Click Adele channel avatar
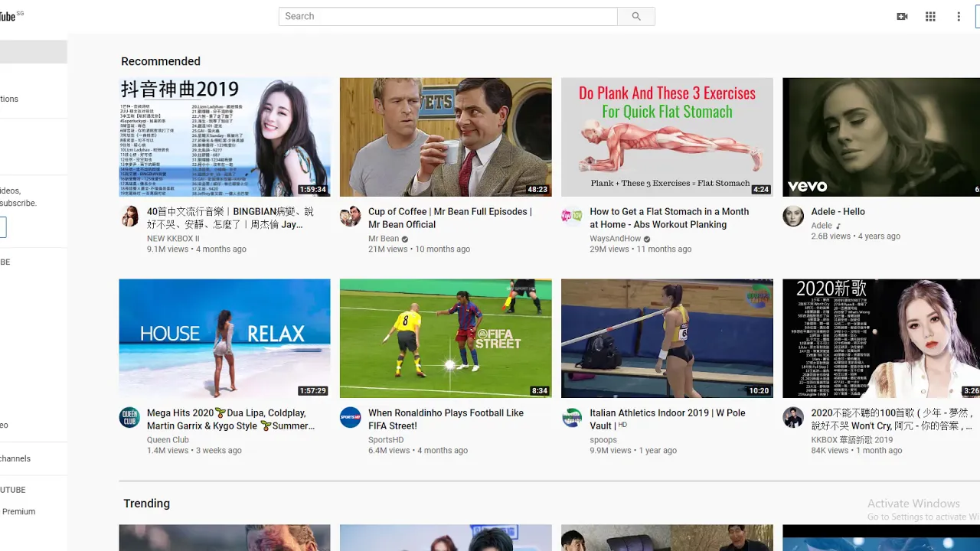The width and height of the screenshot is (980, 551). coord(793,217)
